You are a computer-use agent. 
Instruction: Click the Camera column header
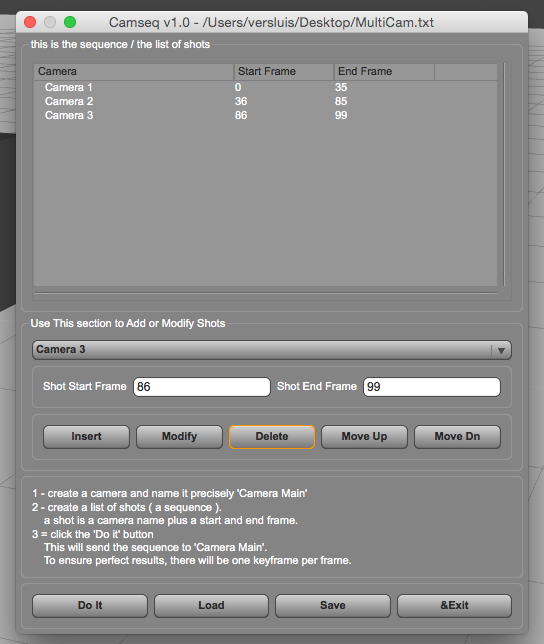[134, 71]
